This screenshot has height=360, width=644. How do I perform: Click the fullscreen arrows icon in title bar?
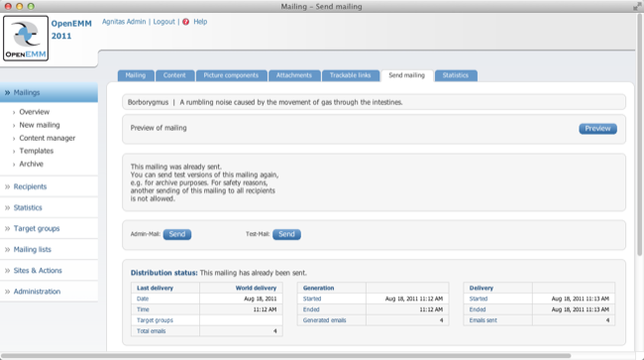click(x=637, y=6)
